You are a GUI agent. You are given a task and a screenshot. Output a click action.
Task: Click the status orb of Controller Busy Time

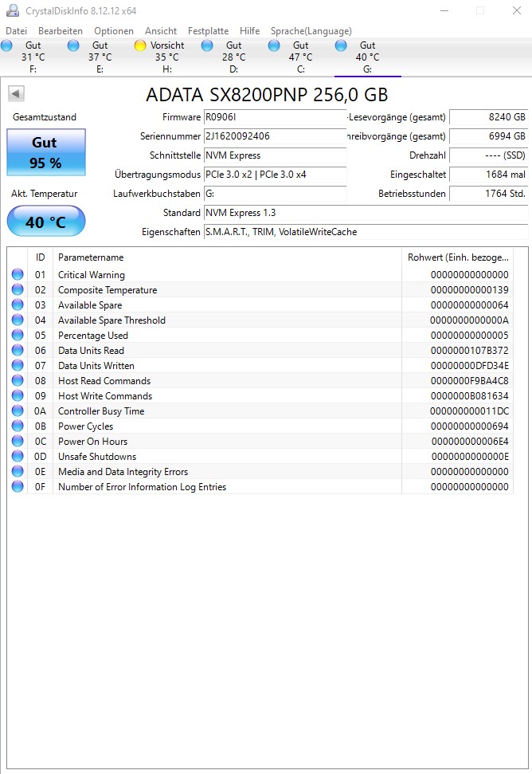click(18, 411)
